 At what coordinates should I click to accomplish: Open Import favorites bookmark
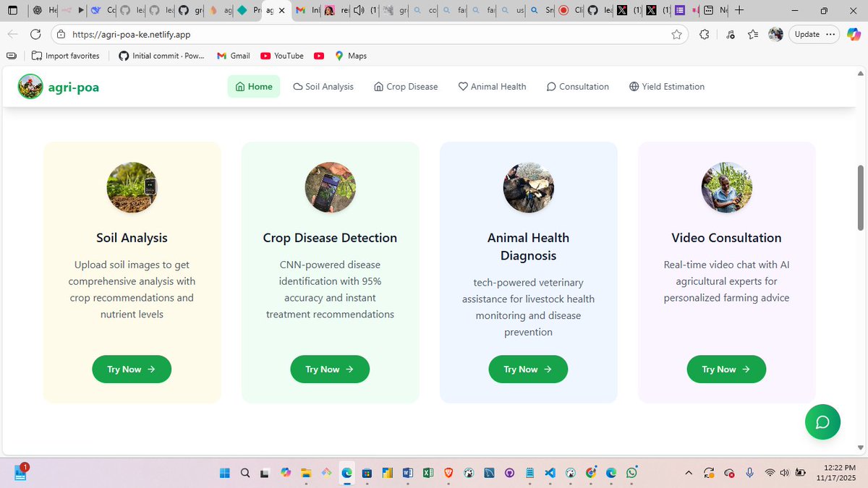point(65,56)
